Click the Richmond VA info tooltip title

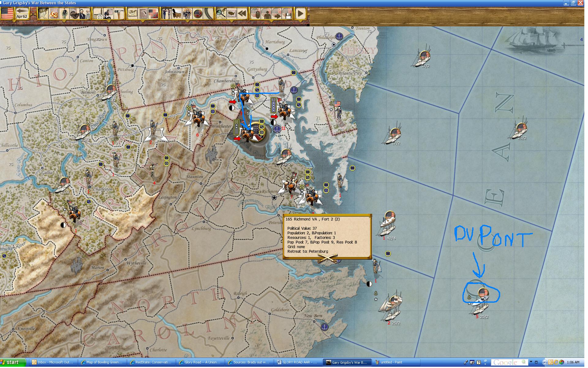coord(312,219)
